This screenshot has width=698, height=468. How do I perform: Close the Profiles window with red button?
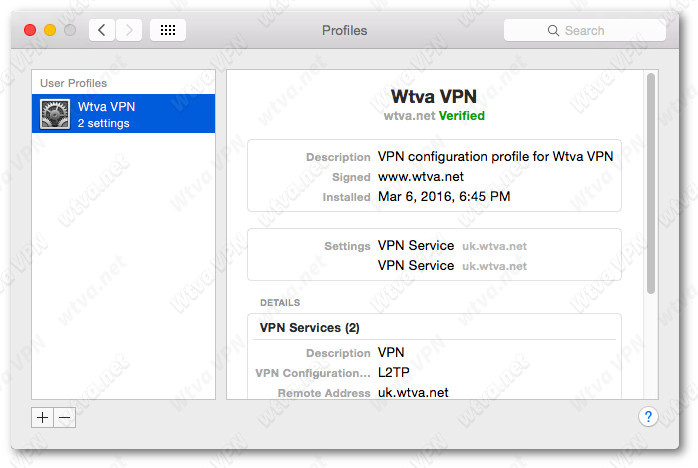pos(30,30)
